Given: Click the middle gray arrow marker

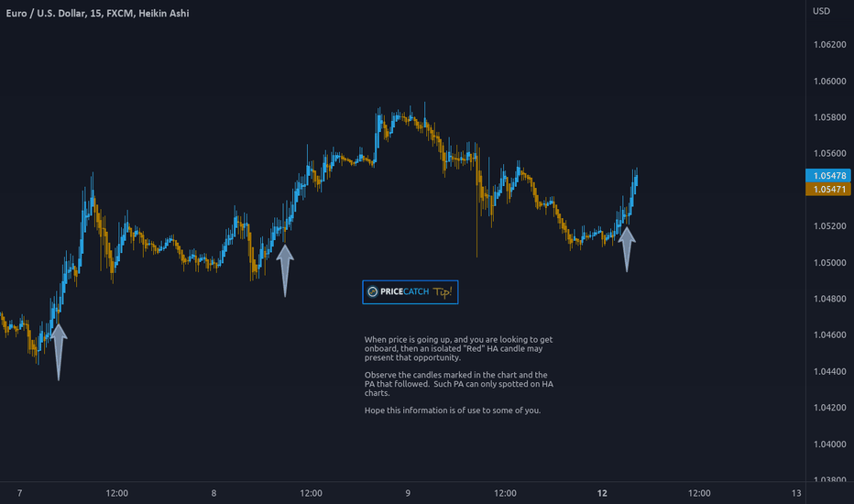Looking at the screenshot, I should pos(285,270).
